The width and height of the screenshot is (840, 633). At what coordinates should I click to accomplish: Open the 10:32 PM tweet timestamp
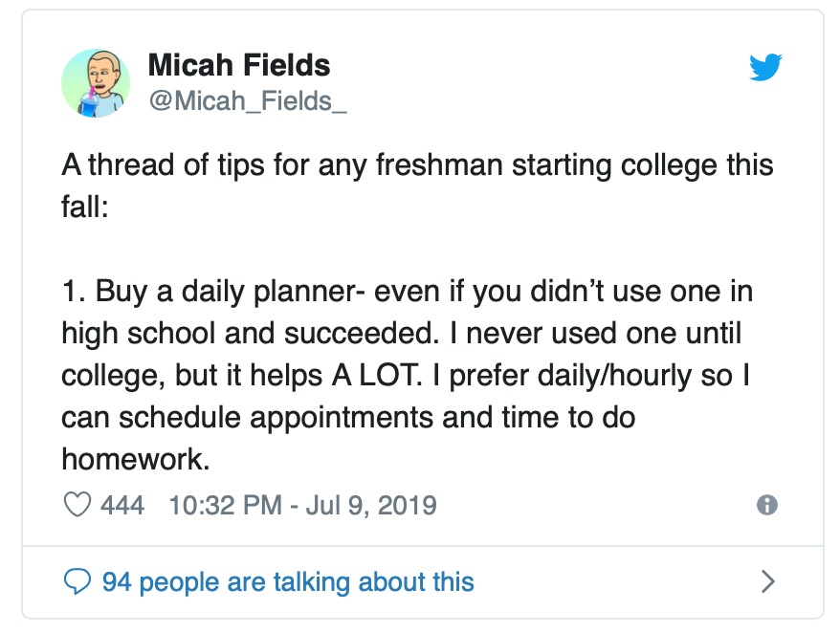pos(225,505)
